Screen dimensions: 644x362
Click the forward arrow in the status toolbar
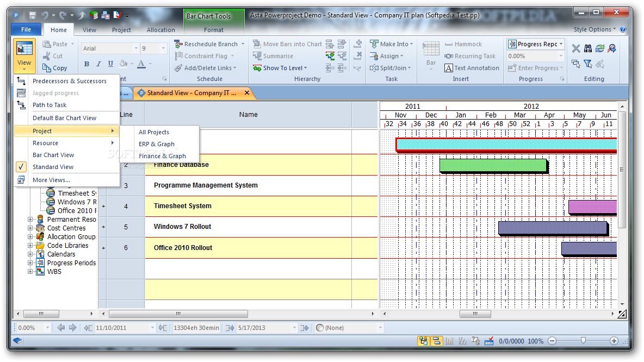[73, 328]
